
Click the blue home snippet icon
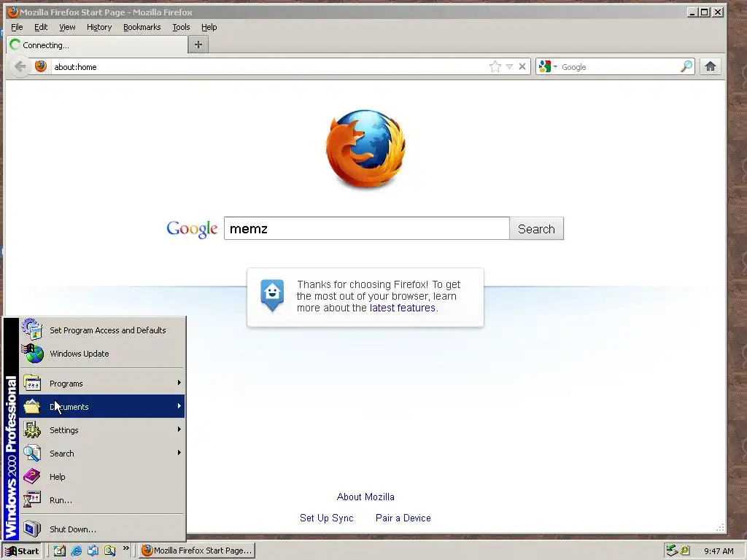(x=272, y=295)
